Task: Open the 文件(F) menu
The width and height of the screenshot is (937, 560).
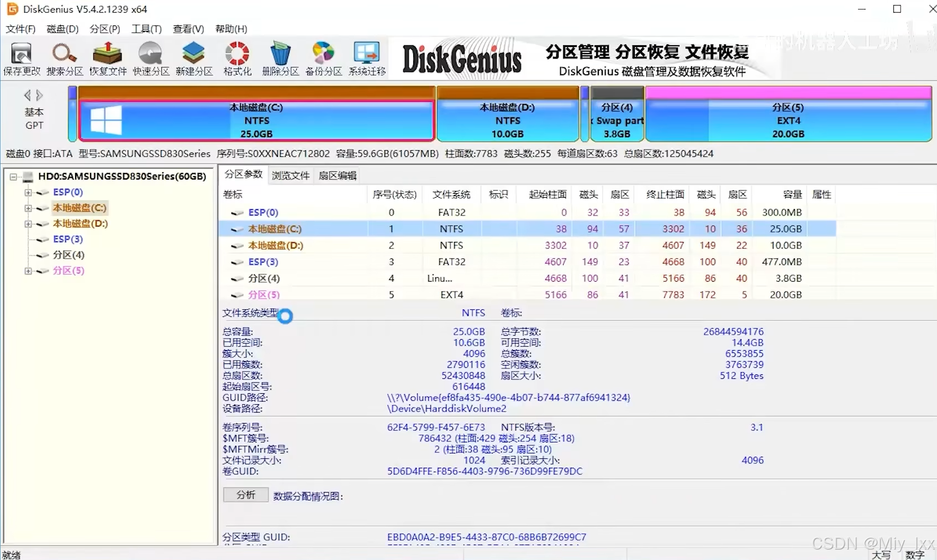Action: pyautogui.click(x=20, y=29)
